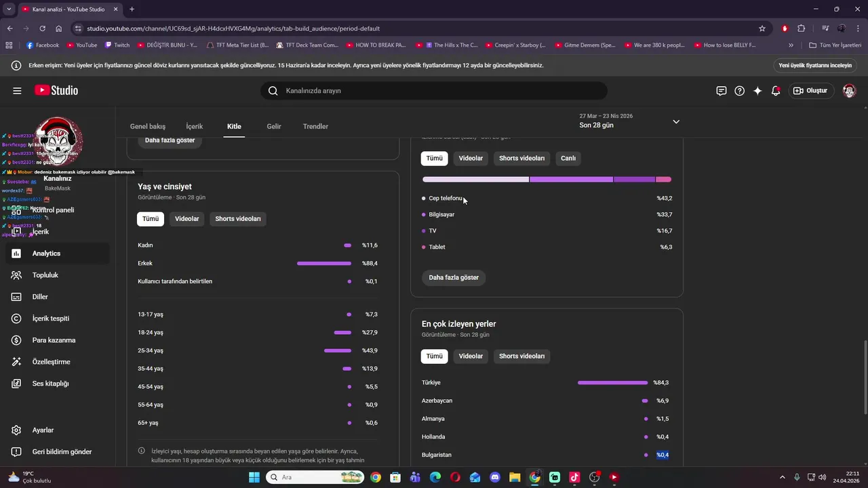Select Canlı chip in device type card
Screen dimensions: 868x488
[x=568, y=158]
